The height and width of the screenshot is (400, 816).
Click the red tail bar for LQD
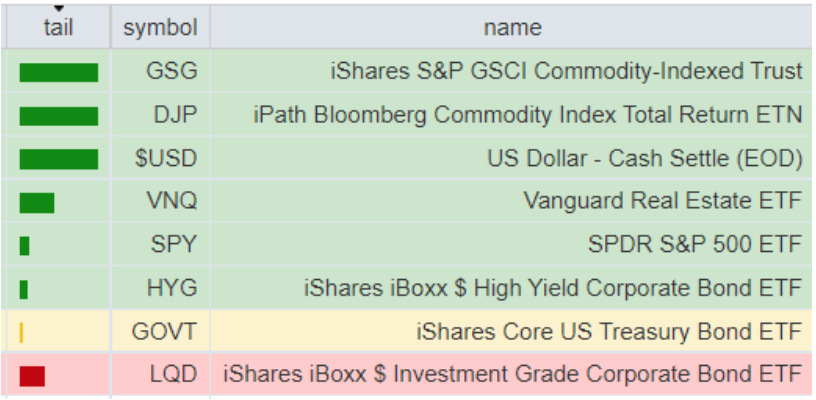(x=32, y=375)
